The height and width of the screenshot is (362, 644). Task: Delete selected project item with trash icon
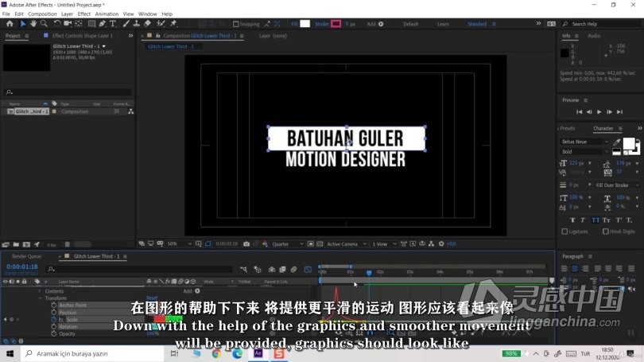coord(68,244)
